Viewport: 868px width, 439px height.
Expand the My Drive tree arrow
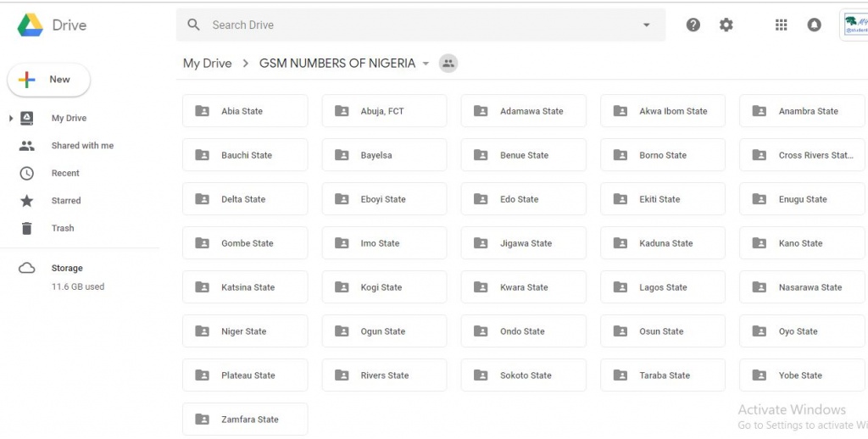(x=11, y=119)
